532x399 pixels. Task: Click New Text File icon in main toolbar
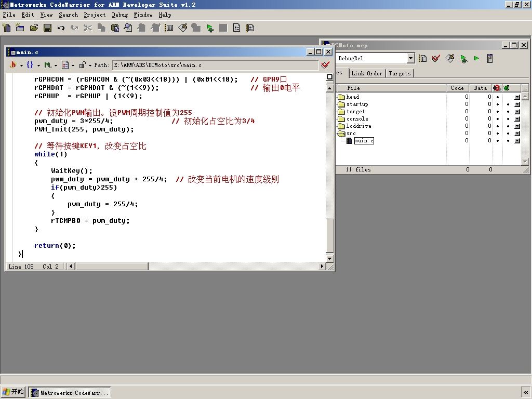(6, 28)
